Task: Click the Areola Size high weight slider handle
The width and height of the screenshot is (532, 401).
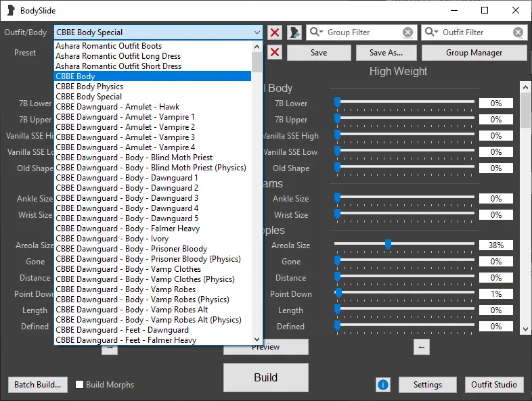Action: point(388,243)
